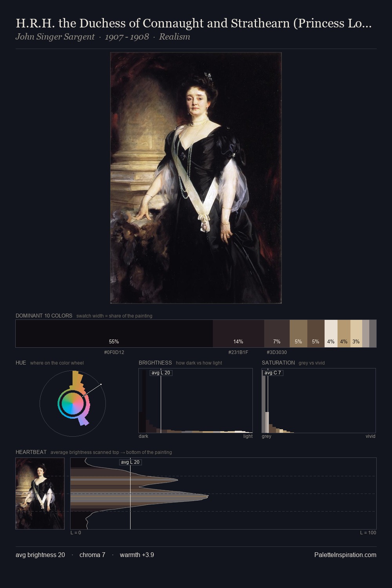Click the hex code #231B1F
Screen dimensions: 392x588
click(238, 352)
